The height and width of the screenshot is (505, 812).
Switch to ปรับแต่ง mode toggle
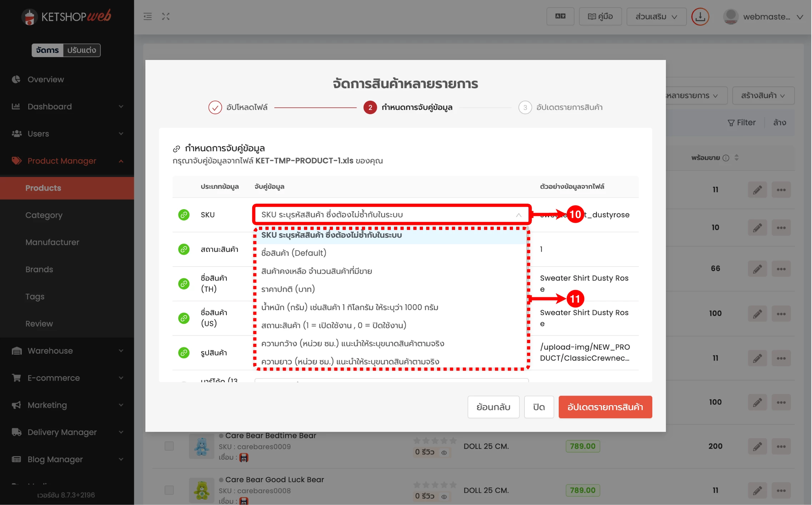tap(82, 50)
